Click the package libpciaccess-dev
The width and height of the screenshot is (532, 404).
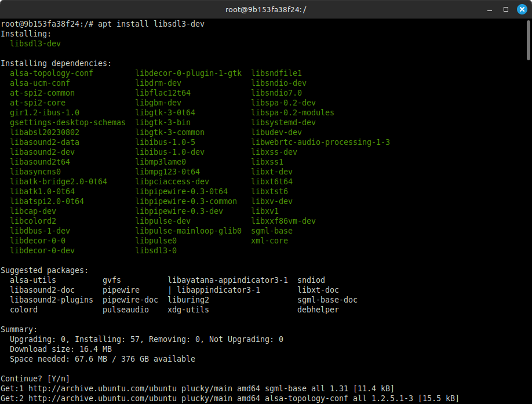172,181
